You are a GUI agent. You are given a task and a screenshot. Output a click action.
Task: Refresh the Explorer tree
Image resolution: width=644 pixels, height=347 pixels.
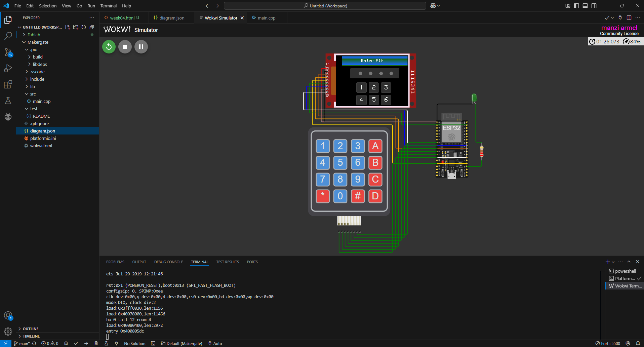pos(84,27)
